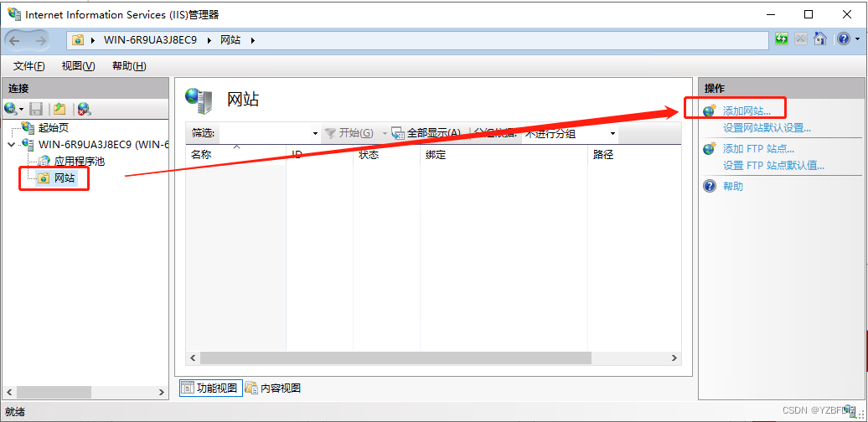Open the filter field dropdown arrow

pyautogui.click(x=316, y=133)
